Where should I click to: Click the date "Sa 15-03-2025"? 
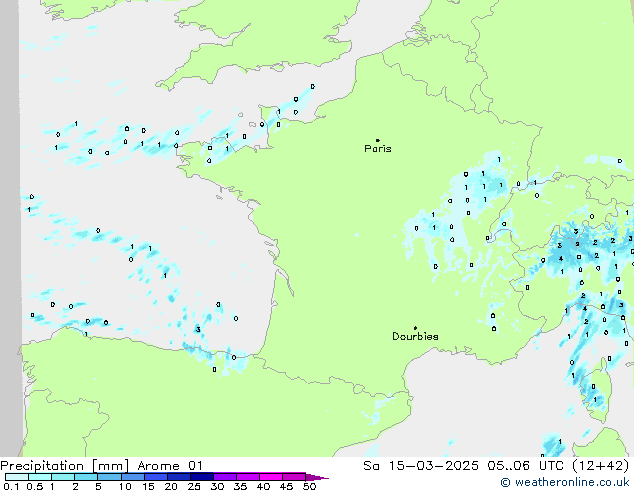[x=421, y=466]
